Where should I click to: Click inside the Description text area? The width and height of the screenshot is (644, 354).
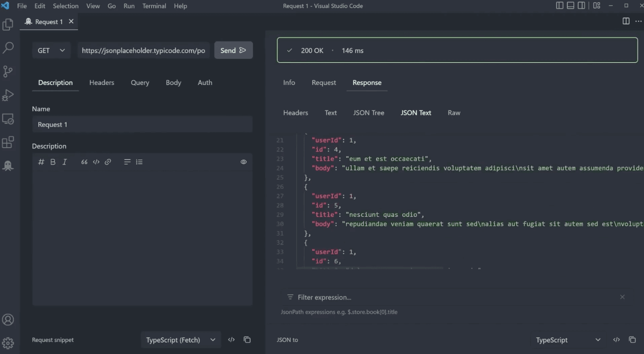(x=142, y=238)
